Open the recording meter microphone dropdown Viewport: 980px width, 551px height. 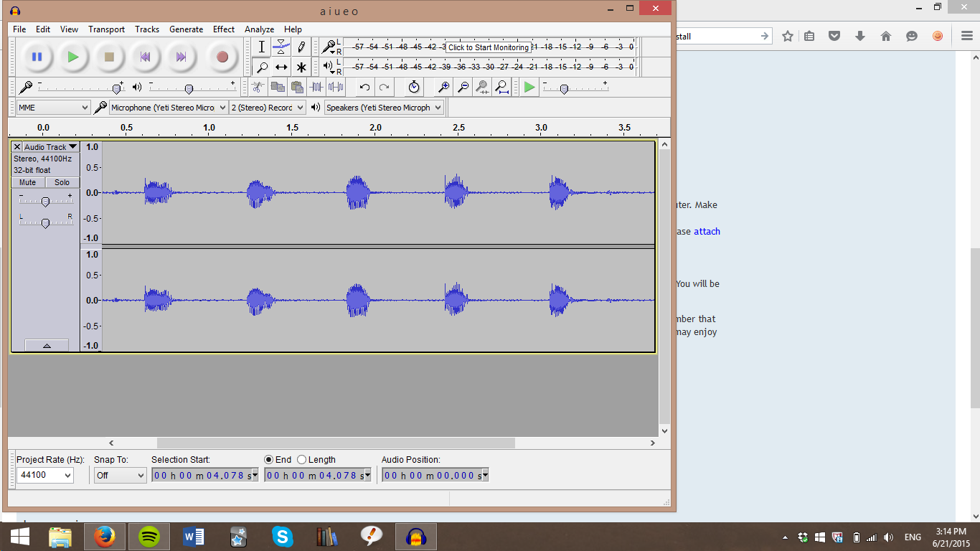pos(329,47)
